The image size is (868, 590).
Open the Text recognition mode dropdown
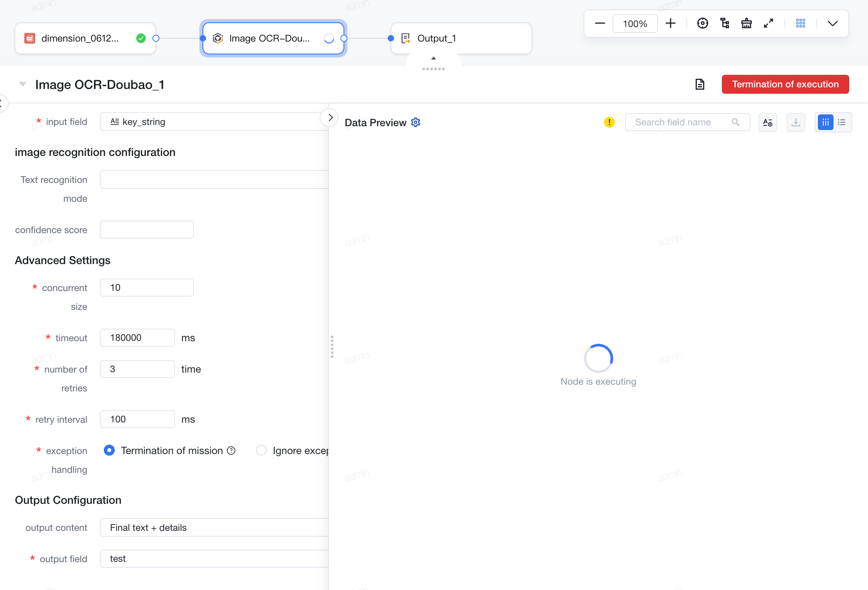pos(214,179)
